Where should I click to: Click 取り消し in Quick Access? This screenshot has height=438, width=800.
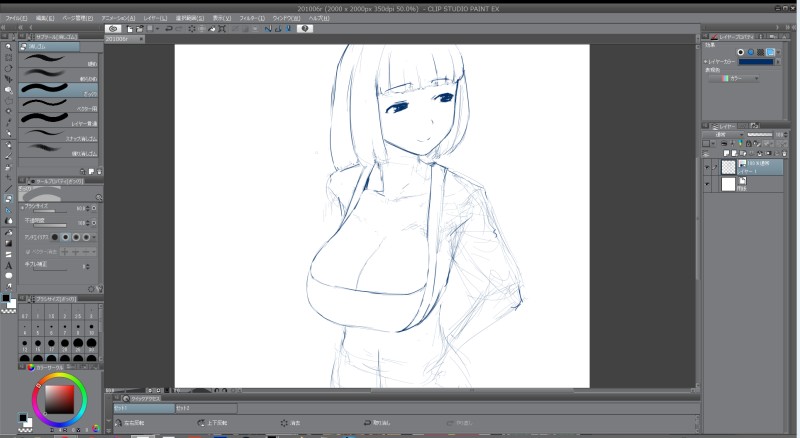point(377,423)
